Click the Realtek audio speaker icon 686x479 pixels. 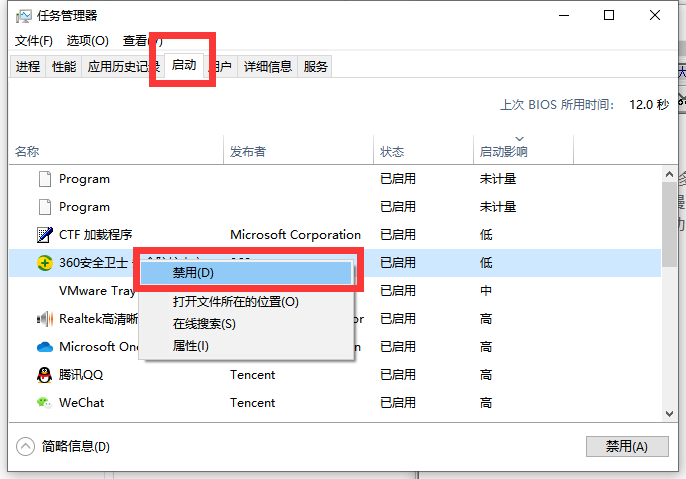44,319
